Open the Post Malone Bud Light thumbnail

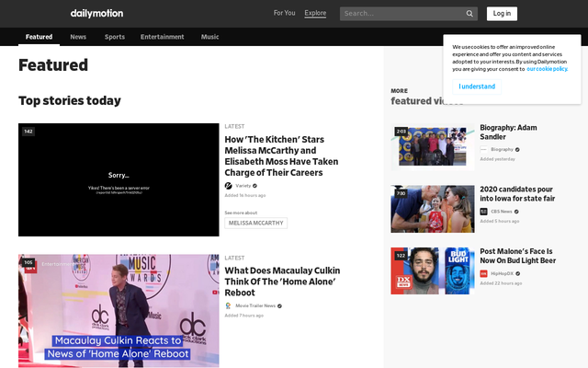point(433,270)
